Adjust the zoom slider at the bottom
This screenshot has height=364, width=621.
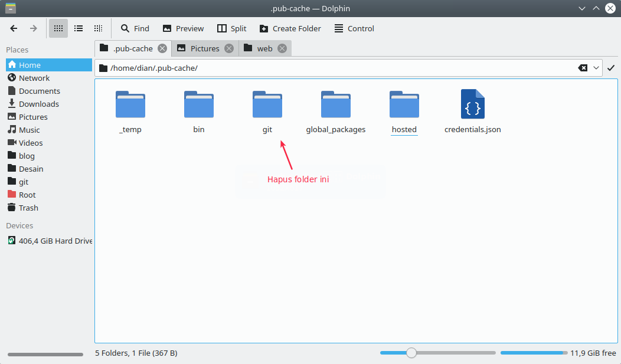pos(411,352)
